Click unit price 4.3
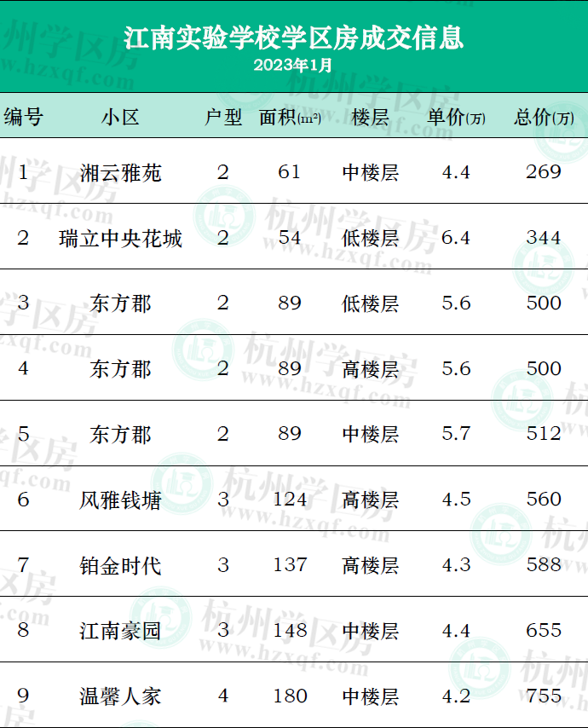588x728 pixels. coord(456,565)
